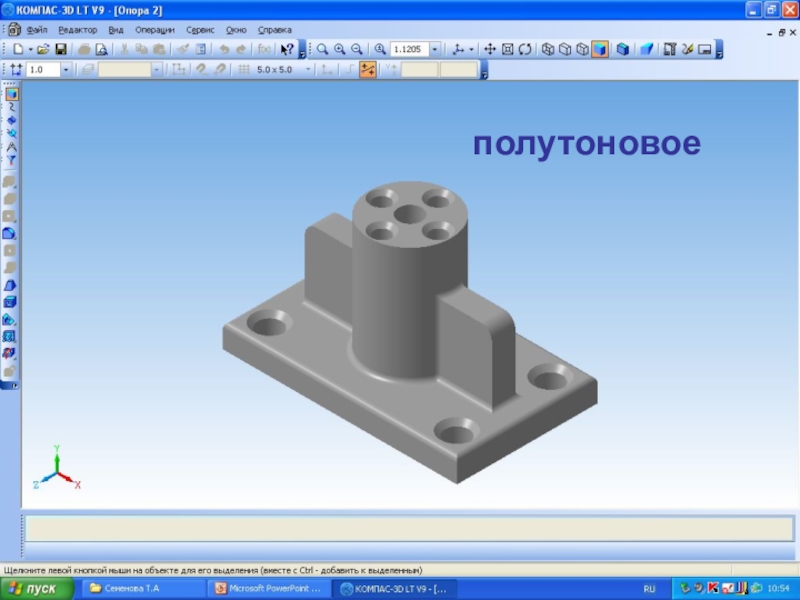Click the RU language indicator

649,589
